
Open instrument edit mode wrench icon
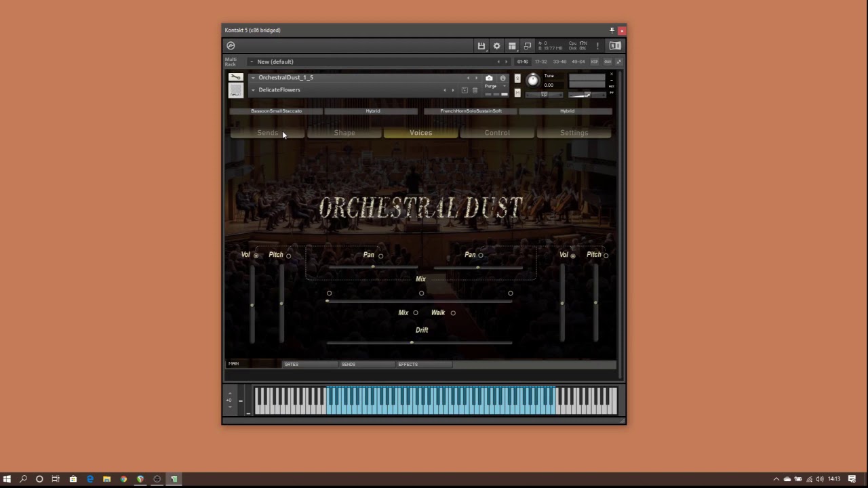[235, 77]
